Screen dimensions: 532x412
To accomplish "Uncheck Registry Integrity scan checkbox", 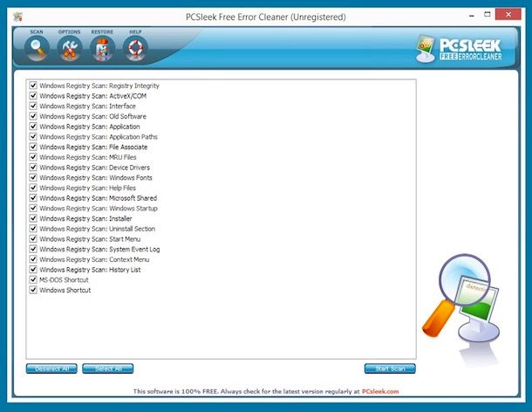I will coord(33,86).
